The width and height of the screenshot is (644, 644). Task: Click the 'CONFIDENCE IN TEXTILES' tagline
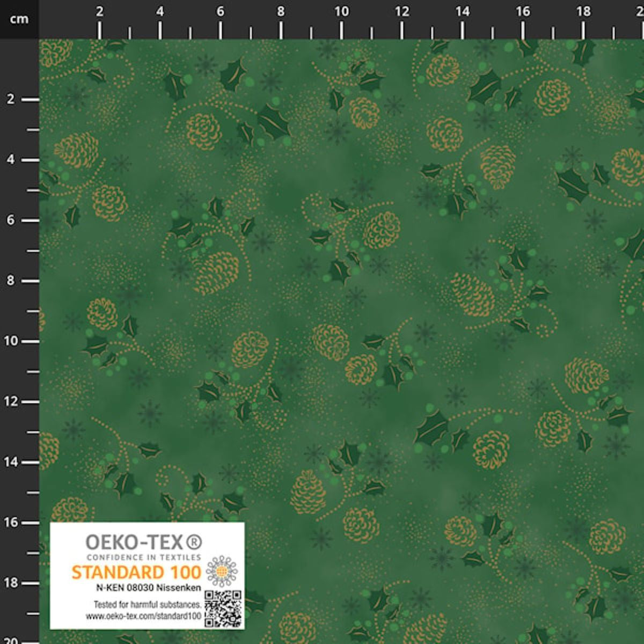coord(144,557)
